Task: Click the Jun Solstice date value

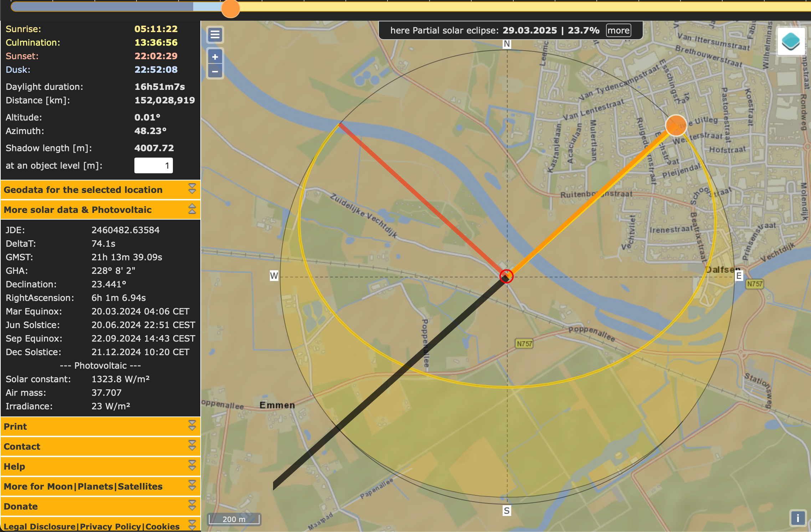Action: point(143,325)
